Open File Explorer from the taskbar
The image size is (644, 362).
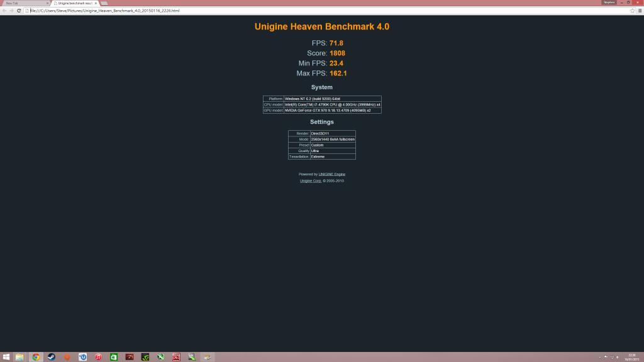19,357
